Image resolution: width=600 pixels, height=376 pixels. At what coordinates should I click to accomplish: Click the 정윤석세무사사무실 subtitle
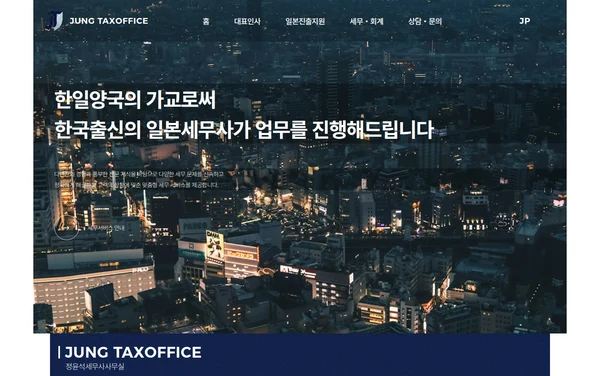pyautogui.click(x=95, y=366)
